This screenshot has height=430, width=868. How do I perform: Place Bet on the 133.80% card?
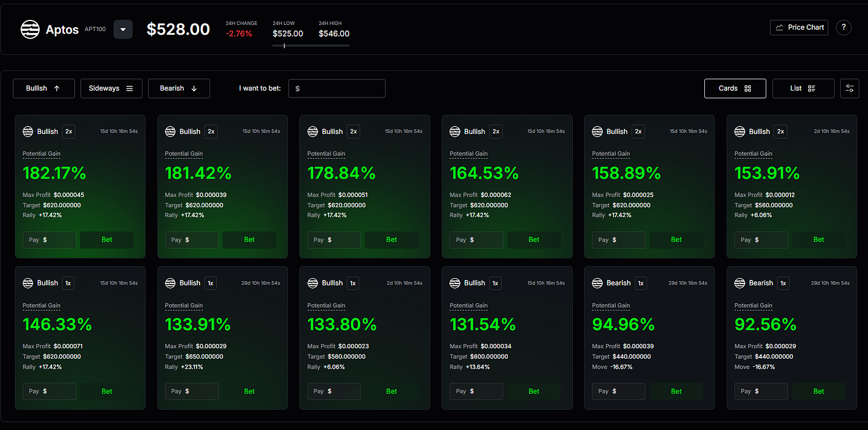pos(392,392)
